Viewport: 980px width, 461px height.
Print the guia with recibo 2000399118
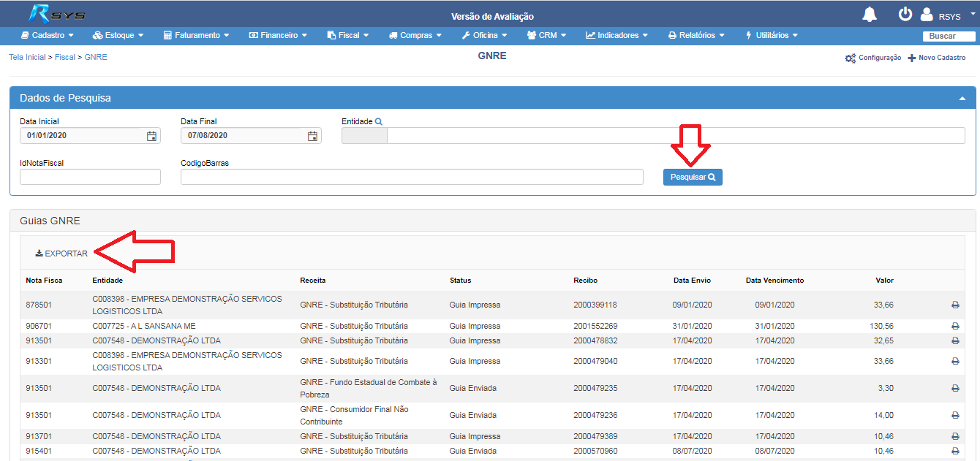tap(955, 305)
